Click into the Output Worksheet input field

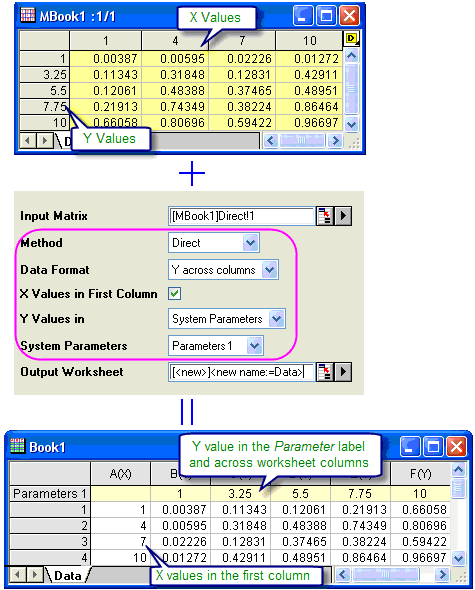tap(241, 372)
